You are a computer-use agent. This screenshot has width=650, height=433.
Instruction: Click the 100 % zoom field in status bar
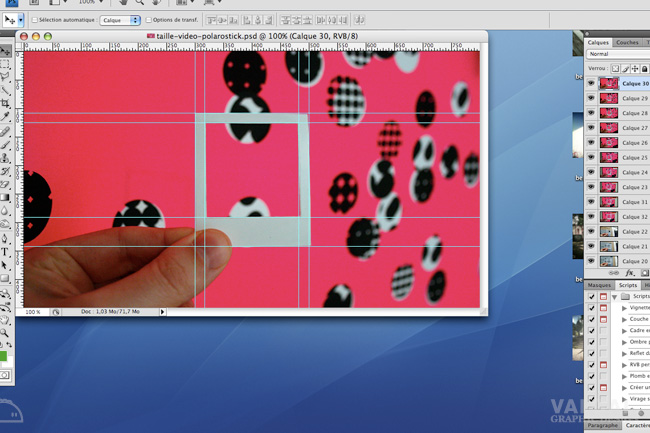point(32,312)
